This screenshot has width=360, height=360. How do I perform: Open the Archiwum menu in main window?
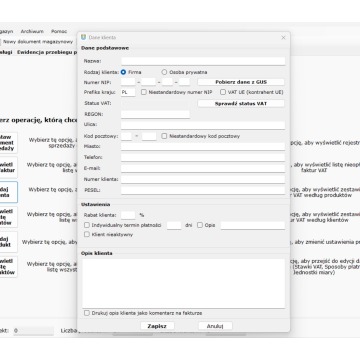click(x=32, y=31)
